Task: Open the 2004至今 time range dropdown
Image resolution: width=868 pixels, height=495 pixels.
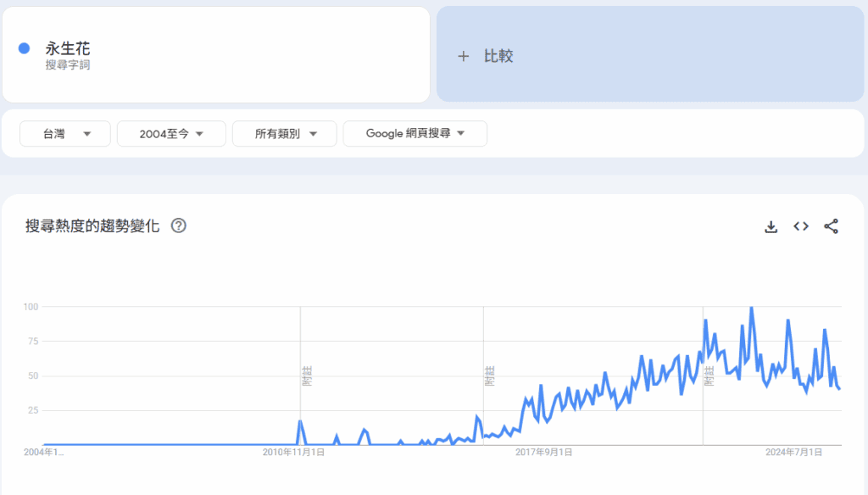Action: pos(171,133)
